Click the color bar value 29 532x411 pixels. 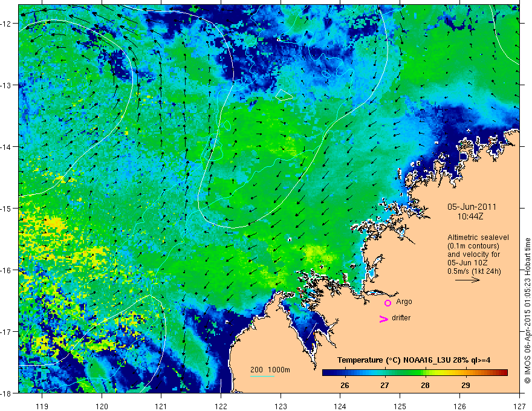coord(466,386)
